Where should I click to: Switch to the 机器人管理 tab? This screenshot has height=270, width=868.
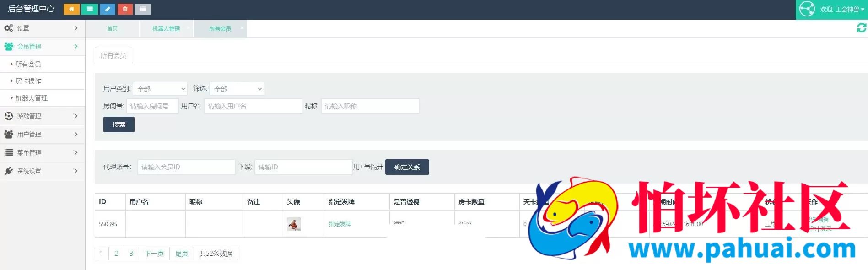[x=166, y=28]
